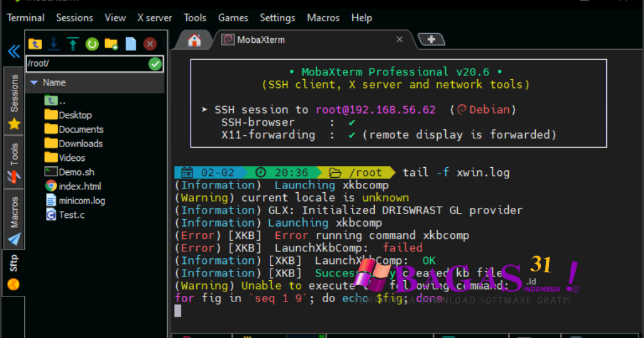This screenshot has height=338, width=644.
Task: Click the Swiss knife Tools icon
Action: [x=14, y=177]
